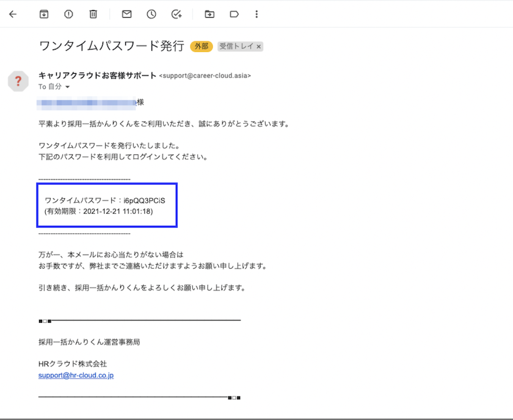Mark the email as unread
This screenshot has height=420, width=513.
(126, 14)
